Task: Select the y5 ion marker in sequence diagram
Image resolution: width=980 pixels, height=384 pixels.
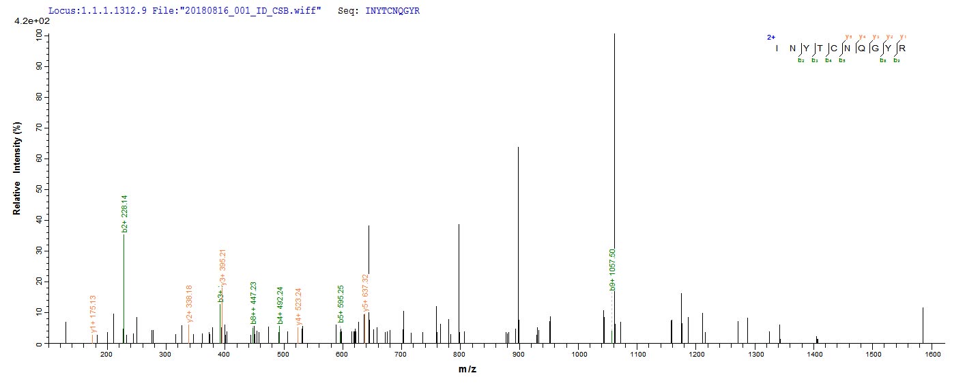Action: point(849,36)
